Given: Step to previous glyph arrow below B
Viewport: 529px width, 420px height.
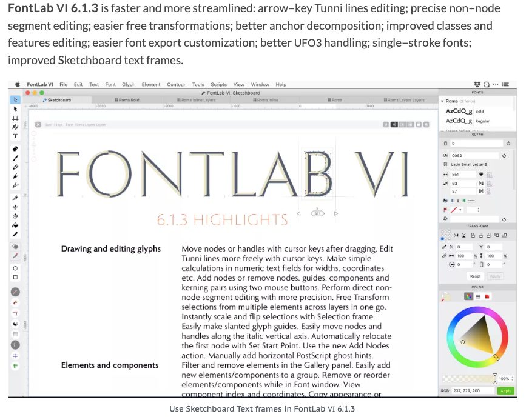Looking at the screenshot, I should pyautogui.click(x=298, y=213).
